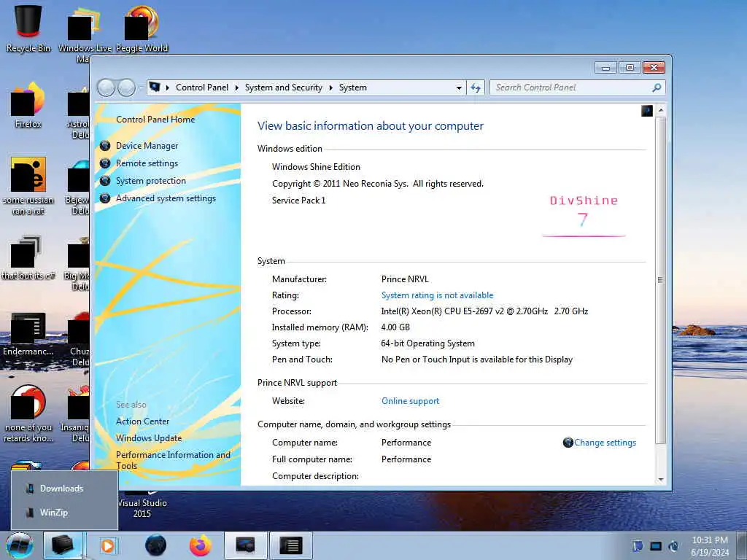747x560 pixels.
Task: Click the Show desktop strip
Action: tap(742, 545)
